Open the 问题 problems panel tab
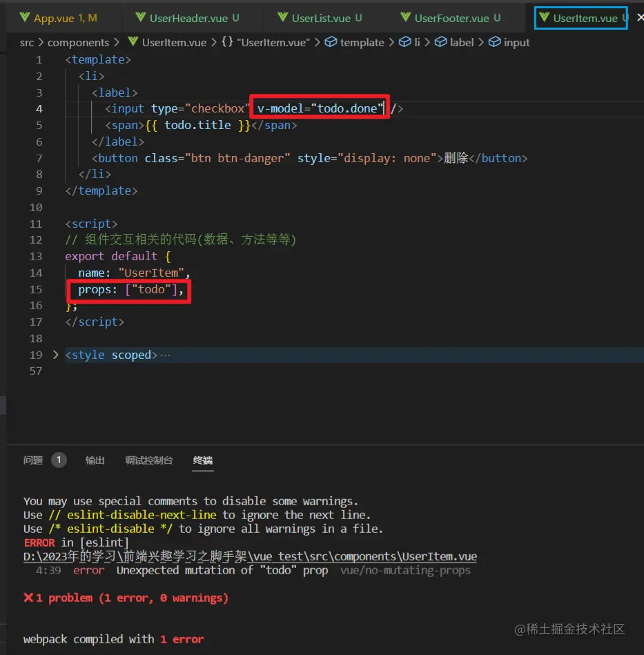Screen dimensions: 644x655 coord(33,460)
